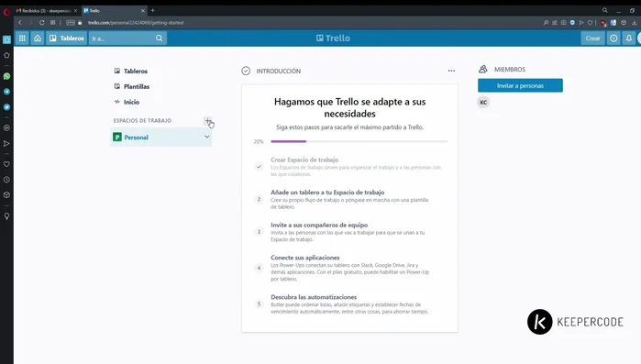Viewport: 641px width, 364px height.
Task: Click the Miembros people icon
Action: click(482, 69)
